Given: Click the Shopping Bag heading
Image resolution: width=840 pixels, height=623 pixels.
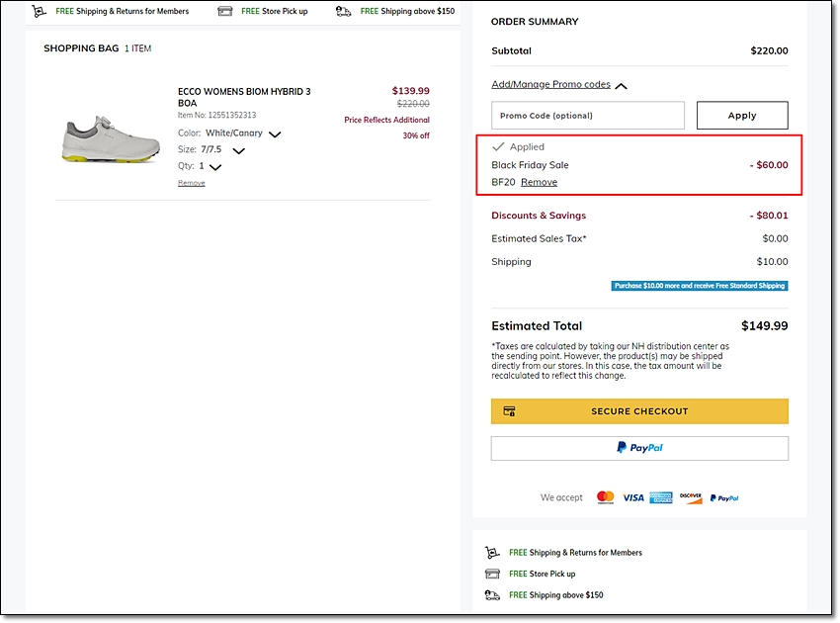Looking at the screenshot, I should click(x=81, y=48).
